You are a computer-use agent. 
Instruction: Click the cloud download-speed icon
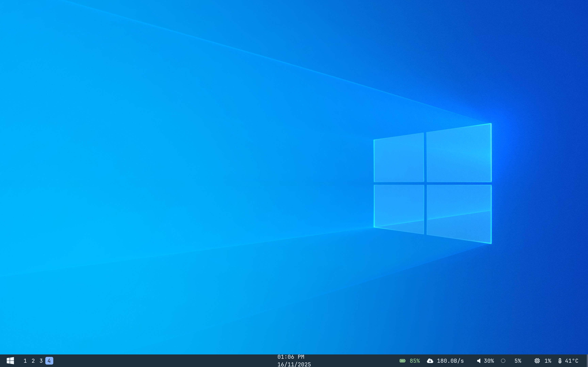[430, 361]
